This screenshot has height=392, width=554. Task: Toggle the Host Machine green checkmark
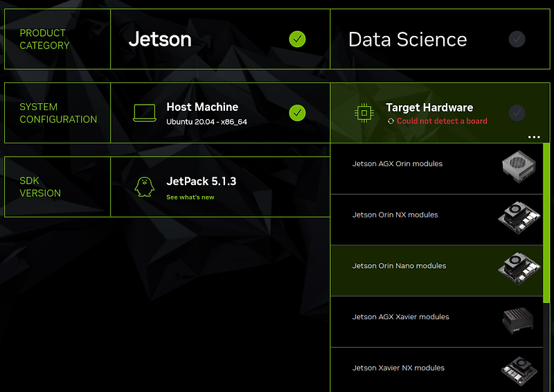[297, 113]
